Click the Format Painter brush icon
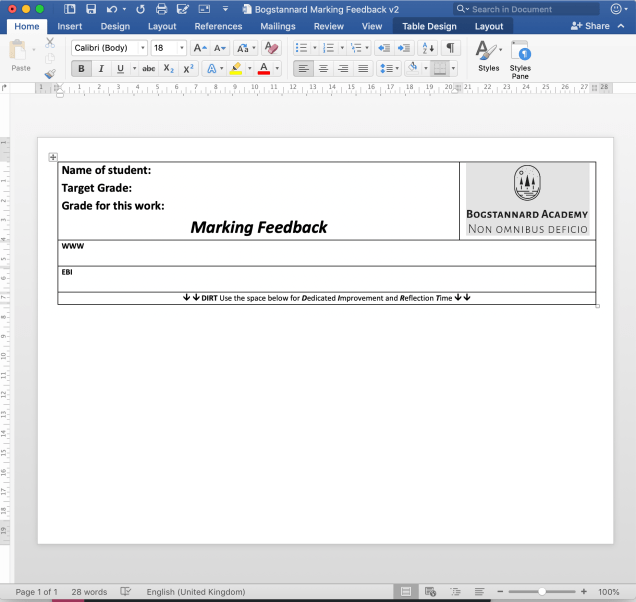The width and height of the screenshot is (636, 602). 50,74
